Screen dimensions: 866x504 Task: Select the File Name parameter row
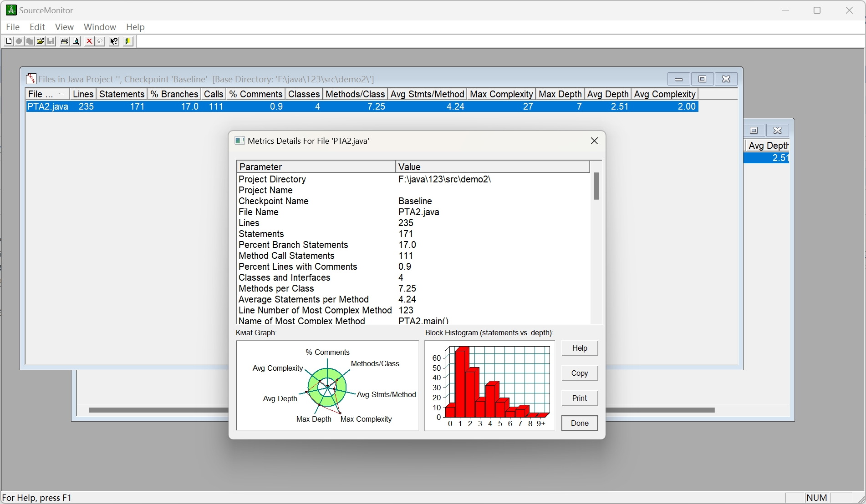coord(413,212)
